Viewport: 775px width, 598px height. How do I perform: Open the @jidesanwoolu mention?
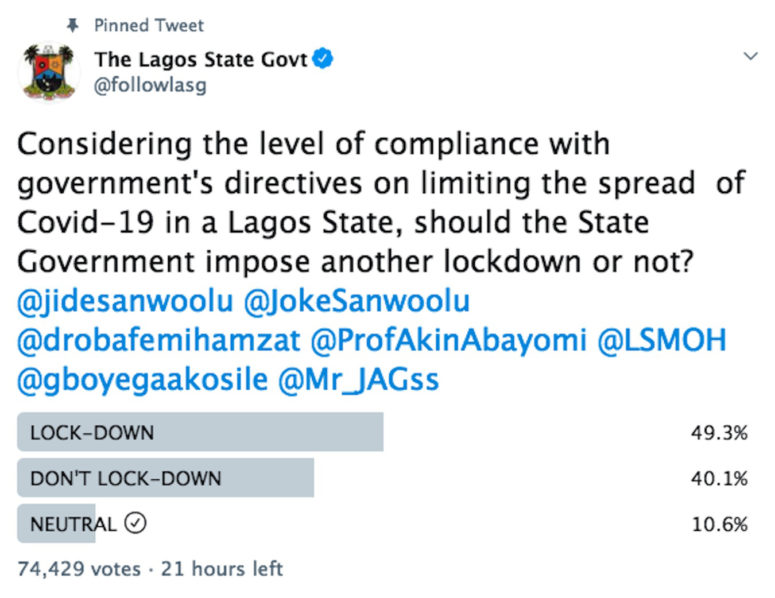(117, 301)
